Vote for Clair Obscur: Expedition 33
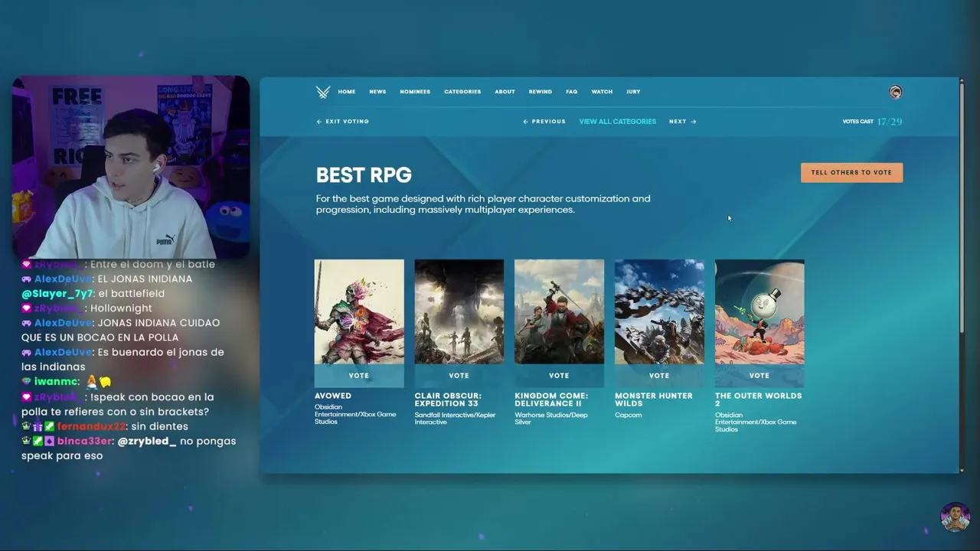The width and height of the screenshot is (980, 551). [459, 376]
